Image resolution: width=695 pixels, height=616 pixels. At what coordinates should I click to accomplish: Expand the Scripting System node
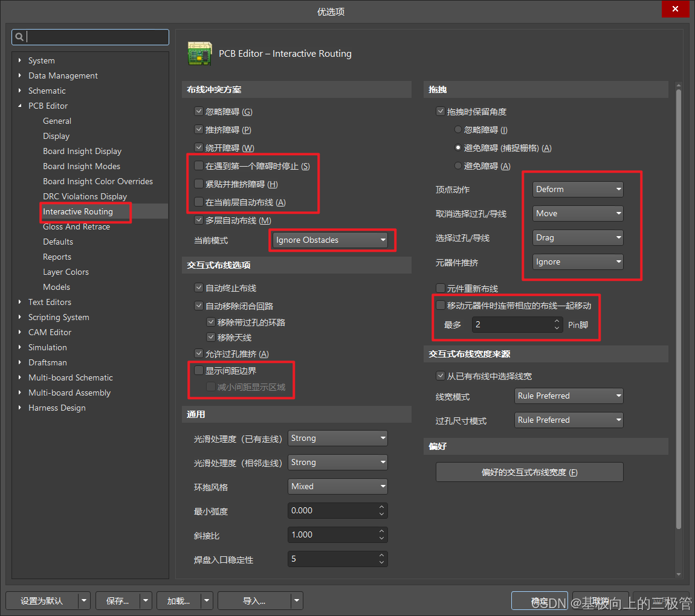[x=19, y=317]
